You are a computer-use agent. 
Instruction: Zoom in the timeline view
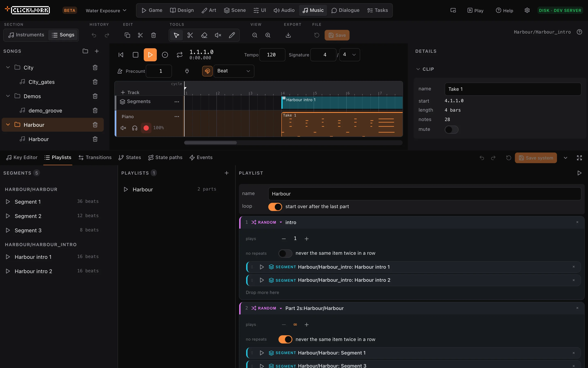[x=268, y=35]
